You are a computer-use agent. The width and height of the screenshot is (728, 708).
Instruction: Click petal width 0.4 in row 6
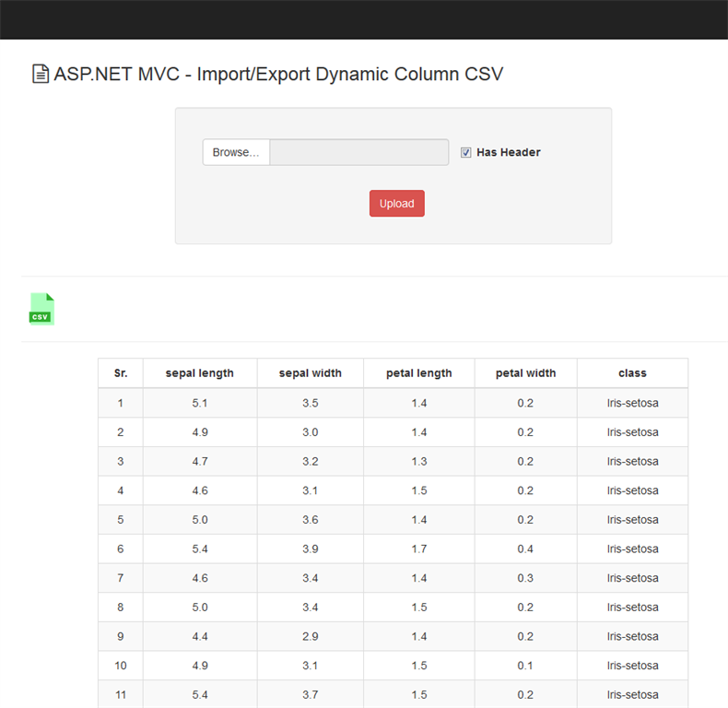[x=525, y=549]
